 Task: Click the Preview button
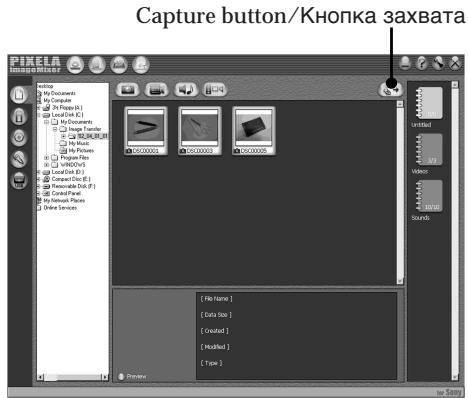(133, 376)
